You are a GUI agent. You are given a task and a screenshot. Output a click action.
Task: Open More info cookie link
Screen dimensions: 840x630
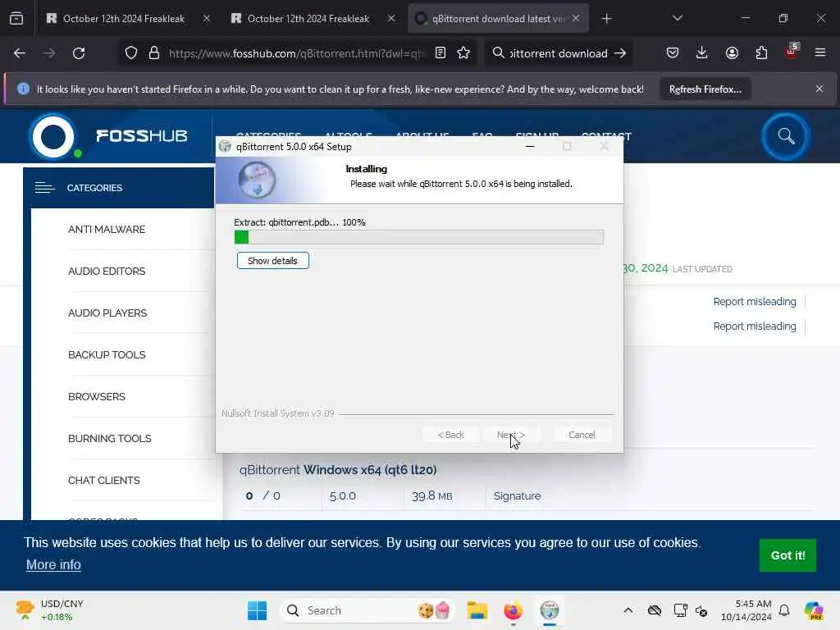53,564
